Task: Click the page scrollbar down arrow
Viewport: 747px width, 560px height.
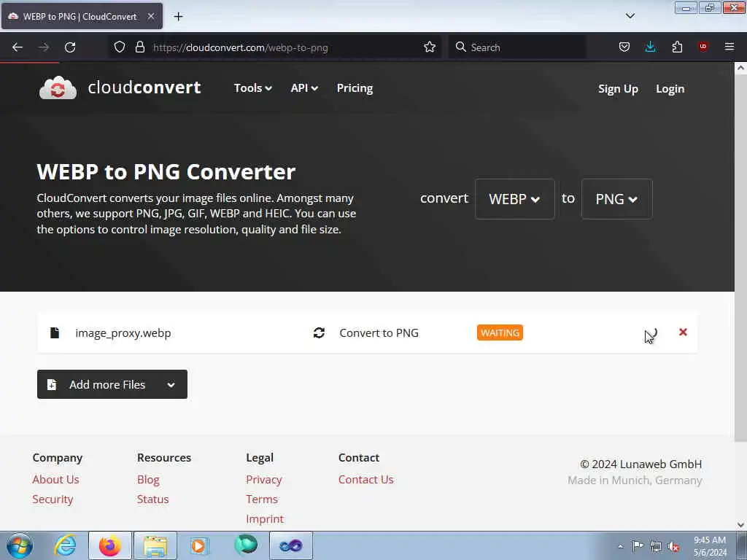Action: 740,525
